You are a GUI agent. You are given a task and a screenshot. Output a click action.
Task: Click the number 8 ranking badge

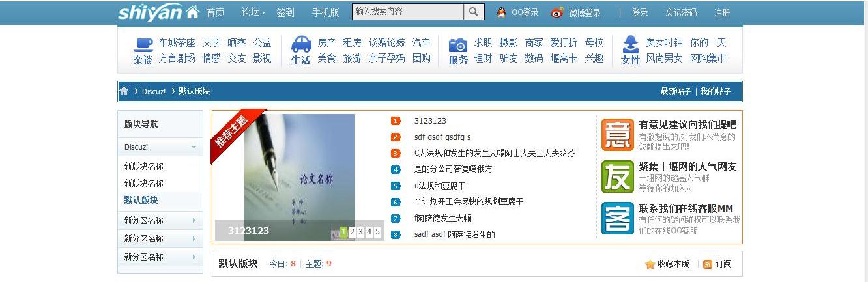tap(396, 235)
